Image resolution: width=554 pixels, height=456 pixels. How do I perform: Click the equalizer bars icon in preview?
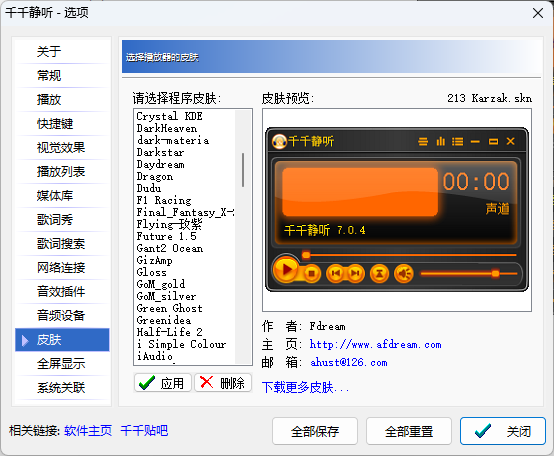point(440,142)
